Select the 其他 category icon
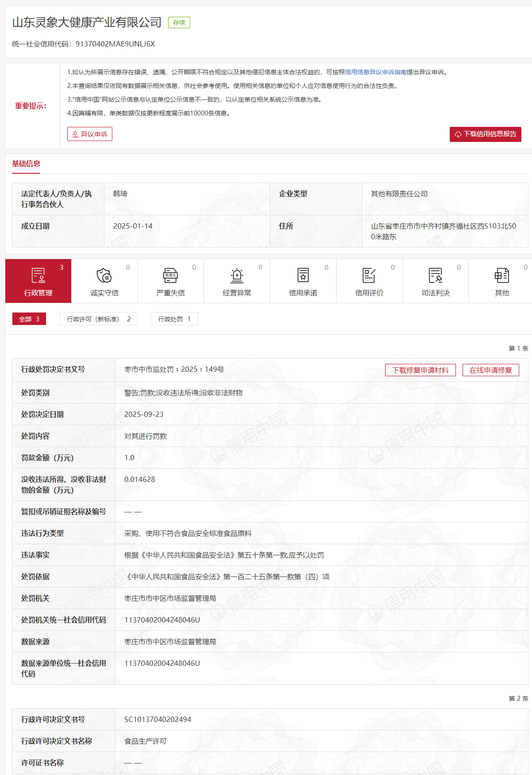 pyautogui.click(x=502, y=275)
